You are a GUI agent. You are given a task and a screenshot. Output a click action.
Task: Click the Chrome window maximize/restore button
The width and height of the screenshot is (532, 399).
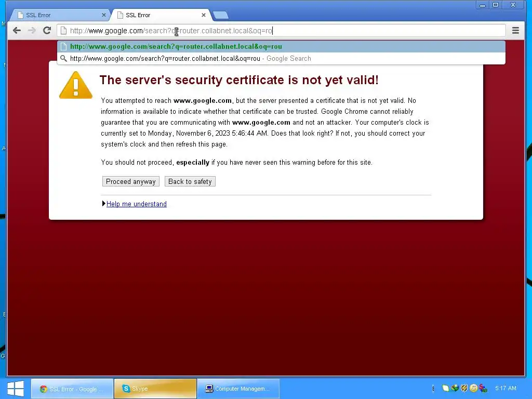pyautogui.click(x=496, y=5)
